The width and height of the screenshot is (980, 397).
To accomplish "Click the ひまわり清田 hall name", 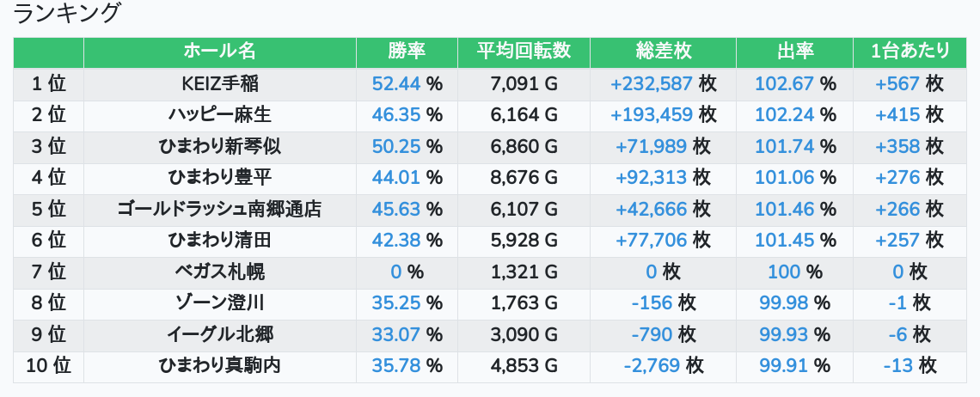I will point(219,241).
